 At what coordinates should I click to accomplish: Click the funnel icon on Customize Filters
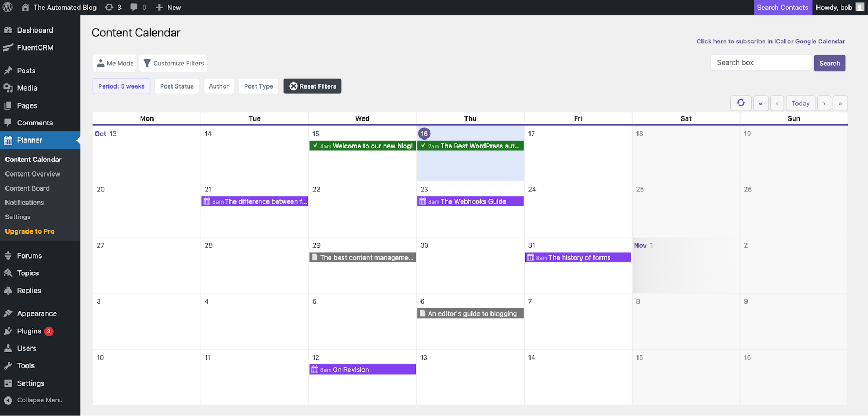[146, 63]
